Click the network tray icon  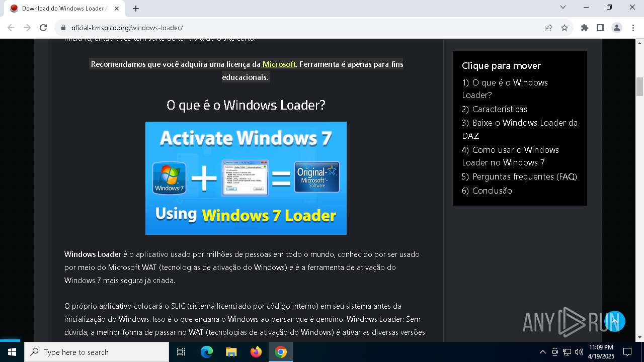[567, 352]
